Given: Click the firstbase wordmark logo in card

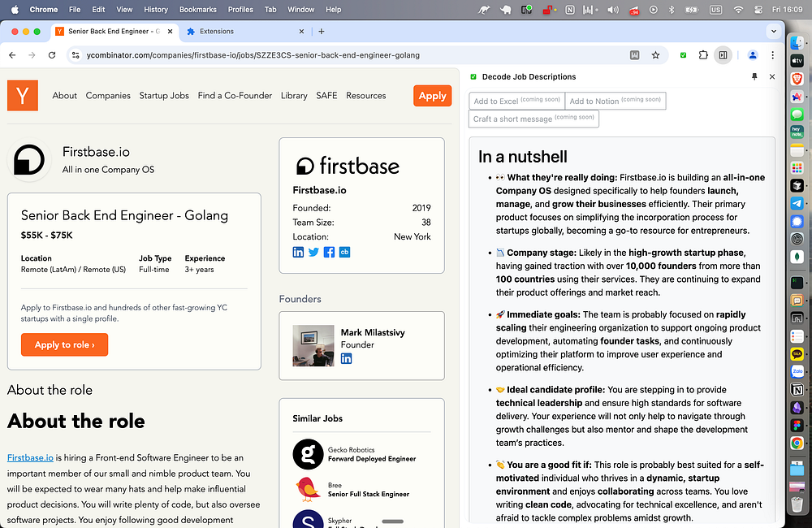Looking at the screenshot, I should 348,166.
